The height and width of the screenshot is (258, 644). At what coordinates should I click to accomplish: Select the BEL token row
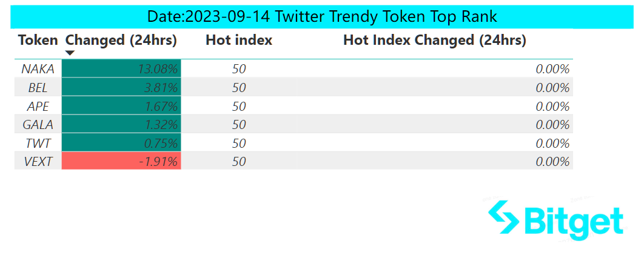(x=293, y=87)
